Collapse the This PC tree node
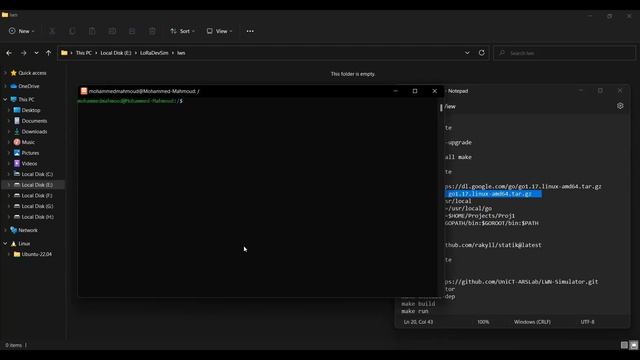The height and width of the screenshot is (360, 640). coord(5,99)
